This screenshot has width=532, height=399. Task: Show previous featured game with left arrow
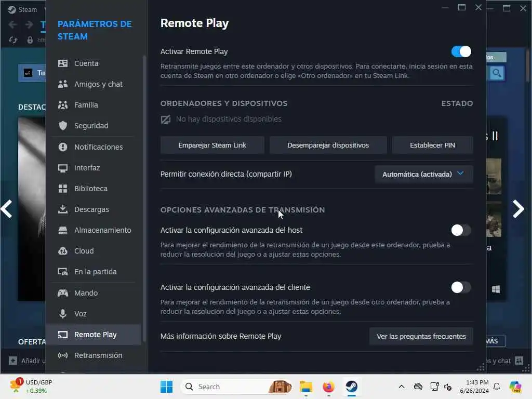tap(7, 209)
